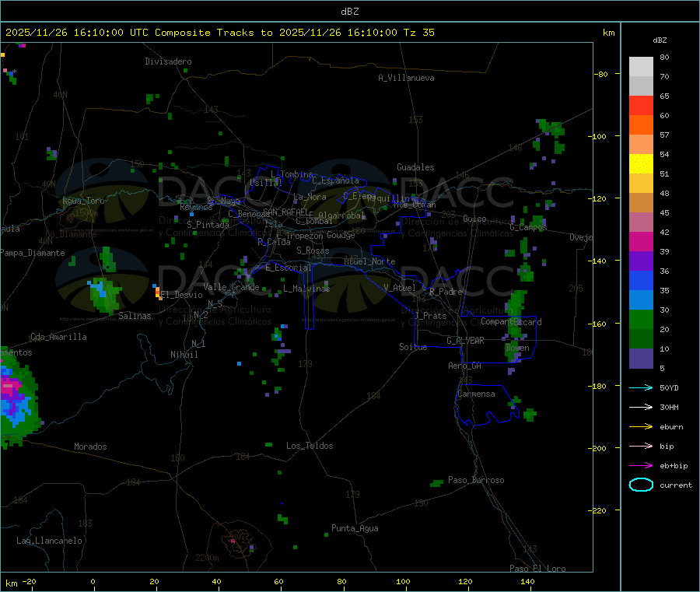
Task: Select the purple swatch between 39 and 36 dBZ
Action: coord(641,261)
